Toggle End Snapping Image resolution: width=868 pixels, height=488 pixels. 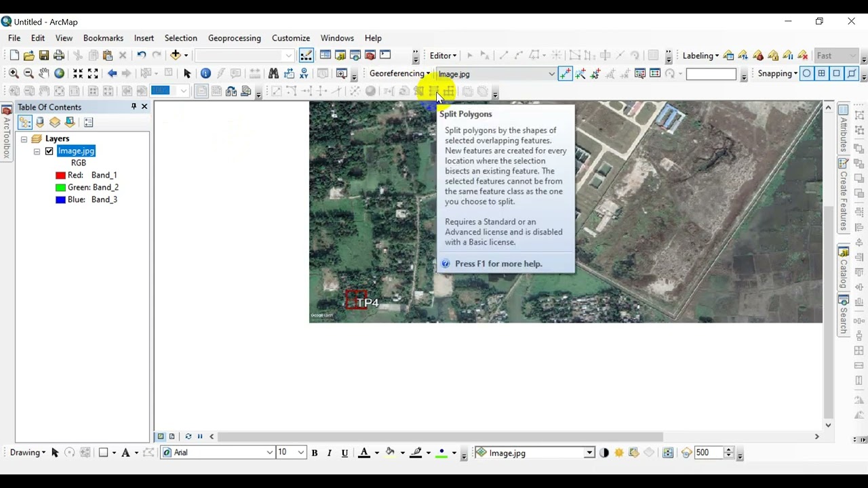[x=822, y=74]
